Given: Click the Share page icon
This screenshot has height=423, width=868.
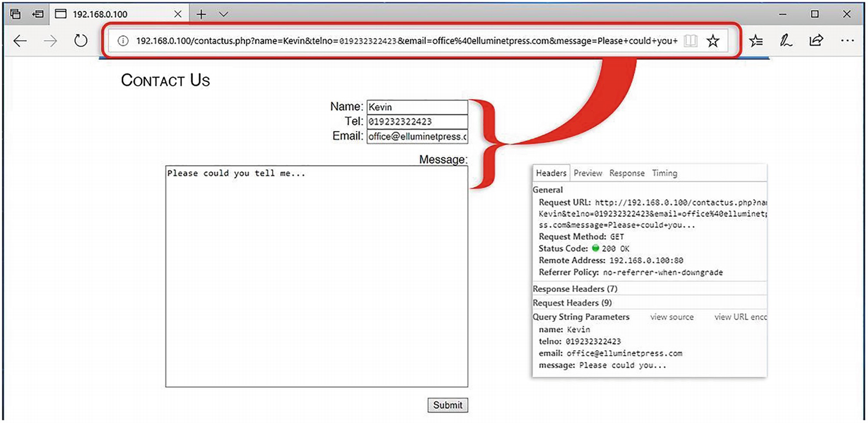Looking at the screenshot, I should (815, 41).
